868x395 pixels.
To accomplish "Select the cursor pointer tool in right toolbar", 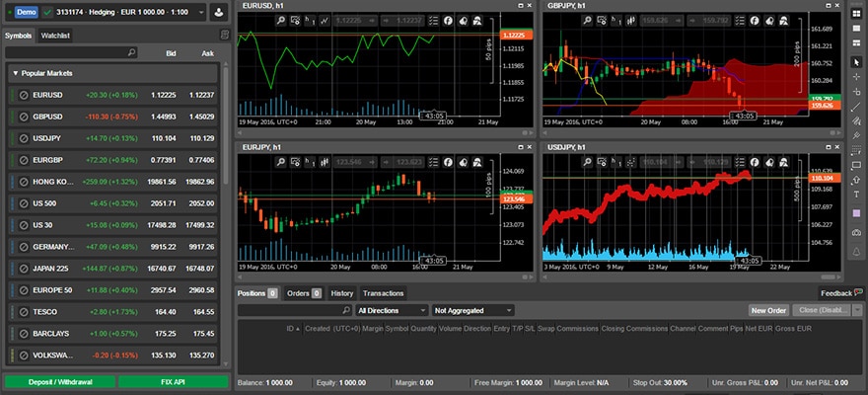I will click(856, 62).
